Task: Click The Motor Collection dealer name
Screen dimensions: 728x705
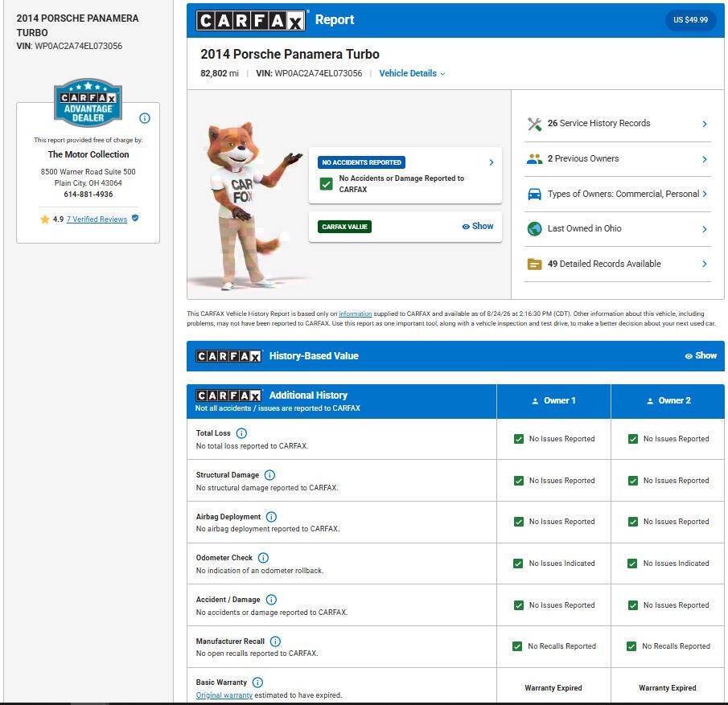Action: (x=88, y=154)
